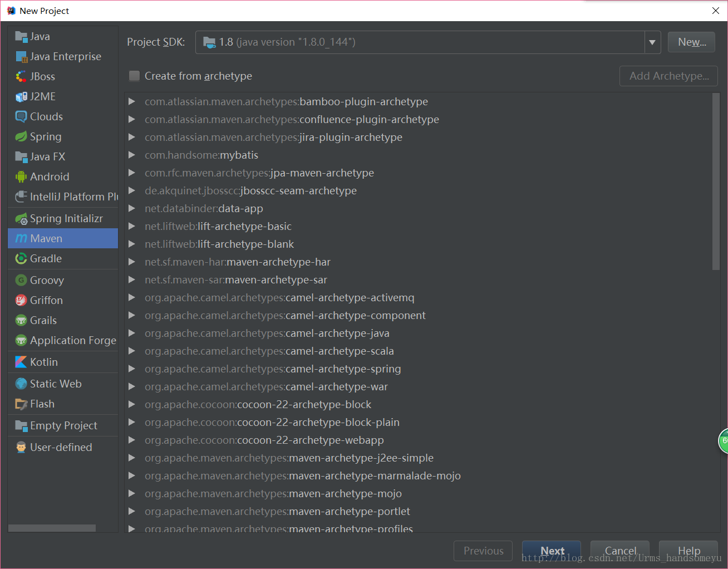This screenshot has height=569, width=728.
Task: Select lift-archetype-blank row
Action: (x=419, y=244)
